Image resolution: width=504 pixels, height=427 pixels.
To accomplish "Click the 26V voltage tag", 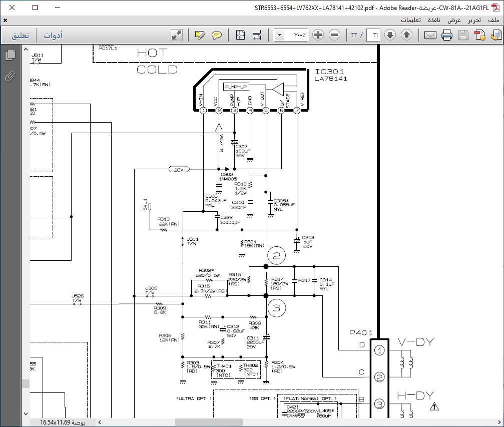I will point(179,169).
